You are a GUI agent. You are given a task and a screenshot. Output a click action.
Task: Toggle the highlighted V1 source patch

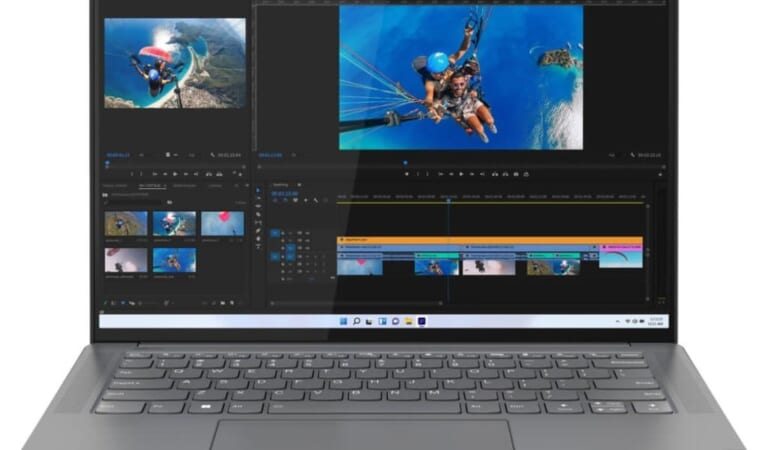pos(275,233)
